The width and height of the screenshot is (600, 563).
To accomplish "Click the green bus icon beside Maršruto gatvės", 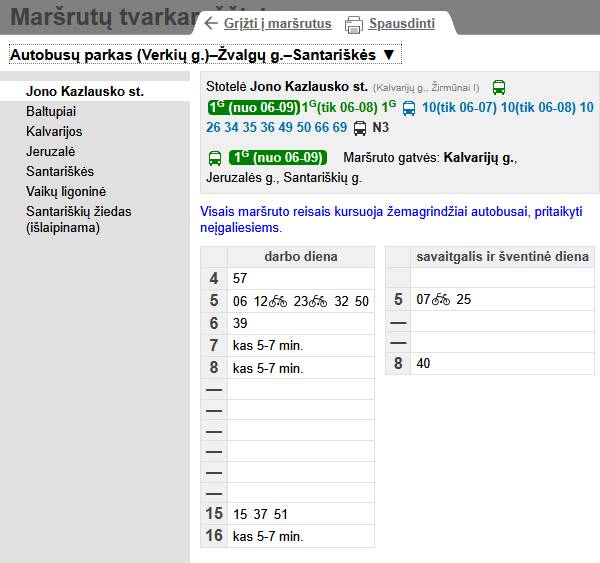I will click(x=214, y=158).
